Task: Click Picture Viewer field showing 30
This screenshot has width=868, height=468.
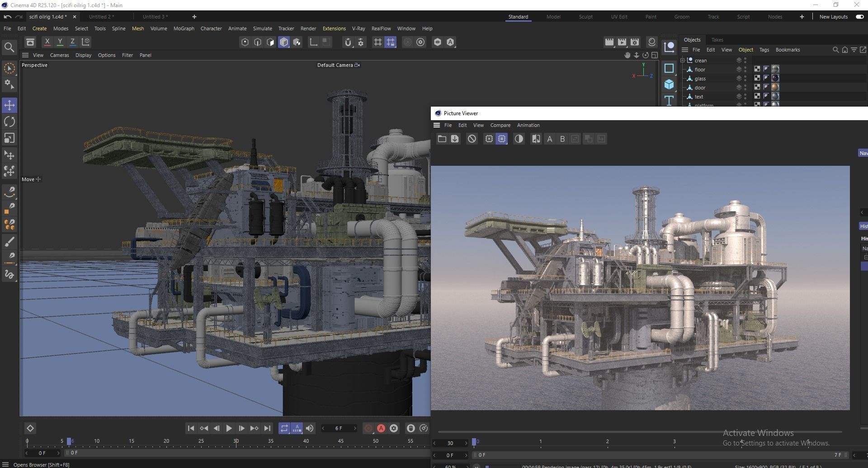Action: point(450,443)
